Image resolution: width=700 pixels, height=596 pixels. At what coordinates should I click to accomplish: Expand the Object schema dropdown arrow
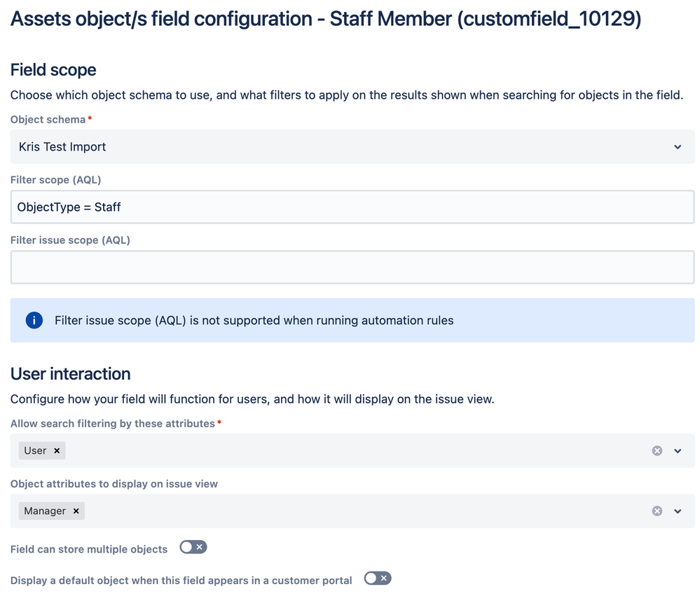click(678, 147)
